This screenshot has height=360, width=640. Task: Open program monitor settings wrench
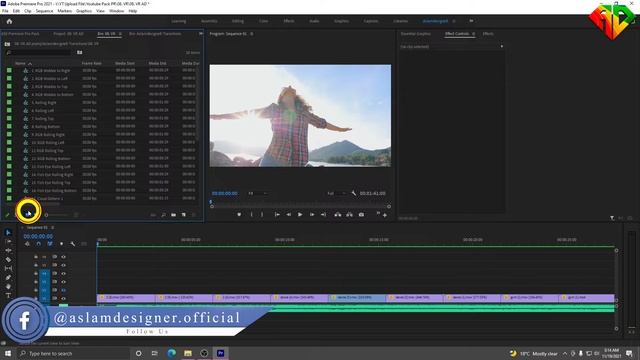pyautogui.click(x=354, y=193)
